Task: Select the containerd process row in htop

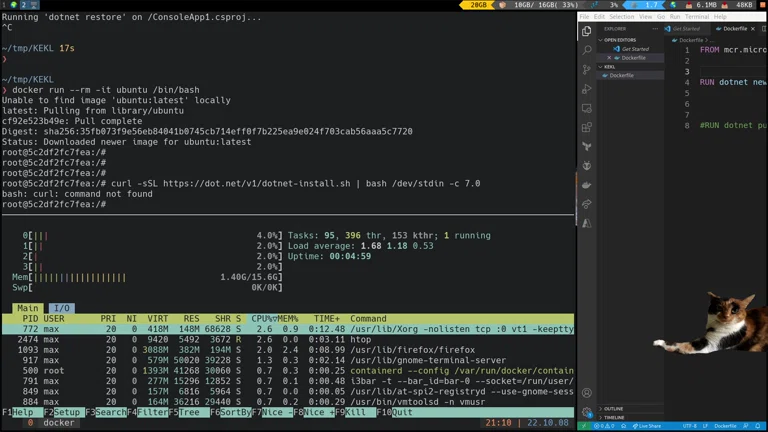Action: pos(288,371)
